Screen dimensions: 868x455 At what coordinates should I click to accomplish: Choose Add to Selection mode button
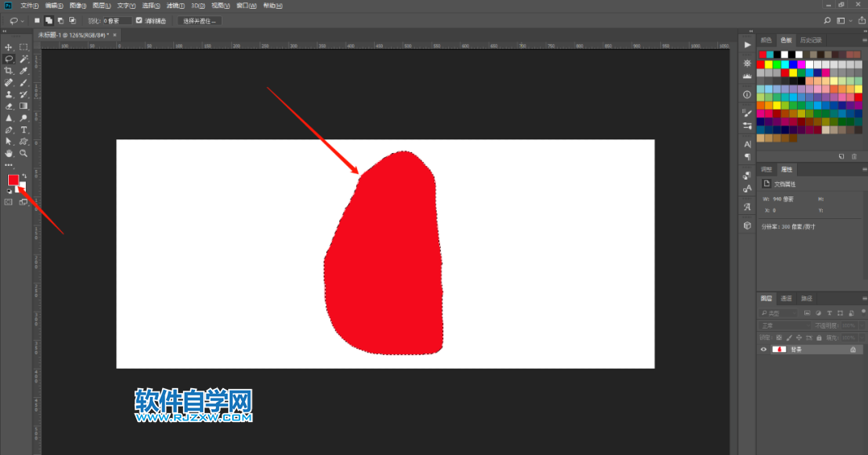point(48,20)
